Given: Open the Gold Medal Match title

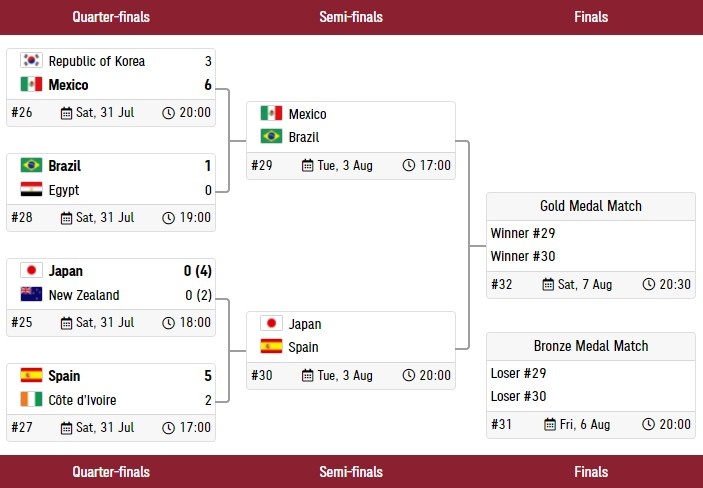Looking at the screenshot, I should click(x=591, y=206).
